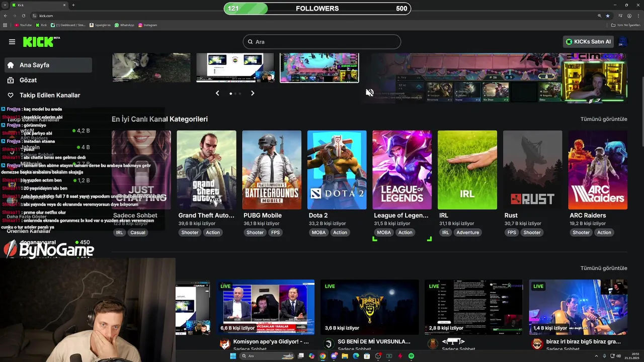Open the apps grid icon in bookmarks bar
The height and width of the screenshot is (362, 644).
click(x=5, y=25)
